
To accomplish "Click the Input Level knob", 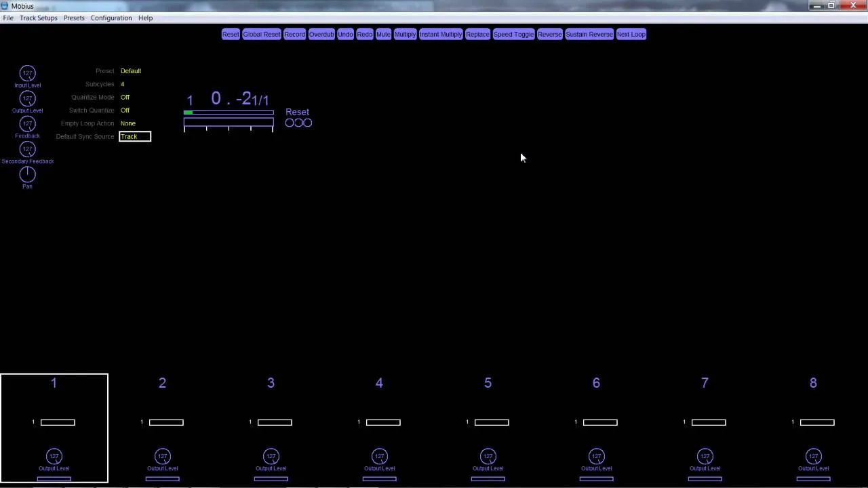I will (x=27, y=73).
